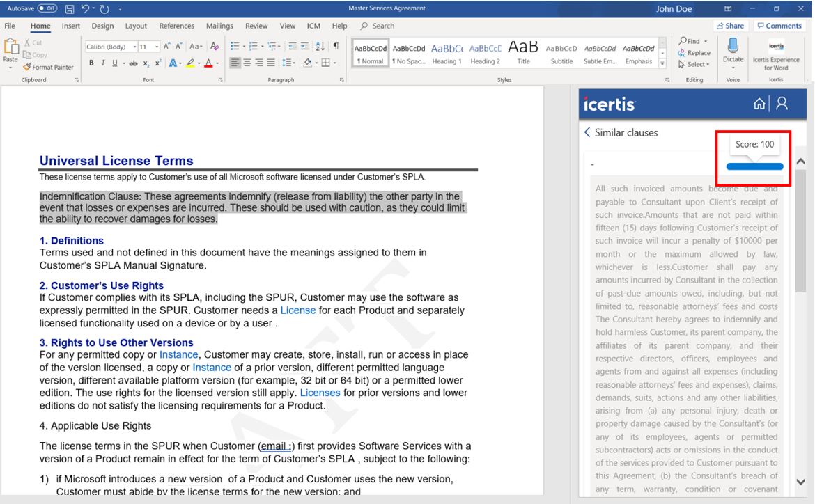Click the Paste button
Viewport: 815px width, 504px height.
point(10,52)
